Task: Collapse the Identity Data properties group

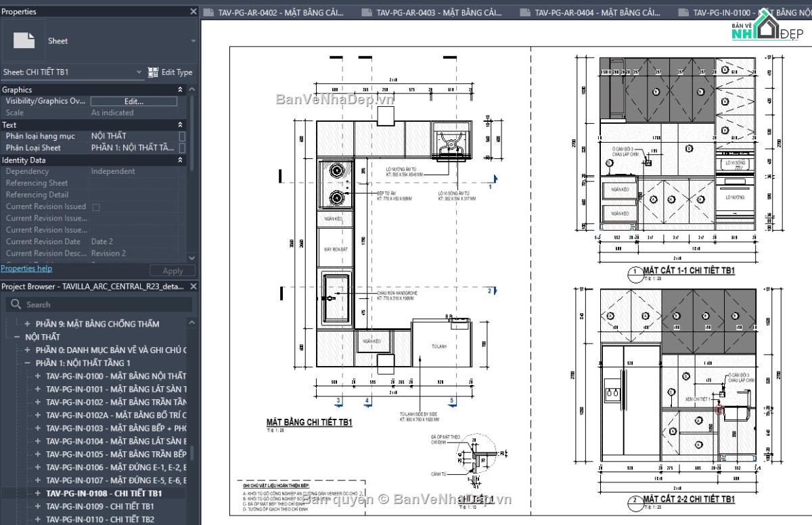Action: click(180, 160)
